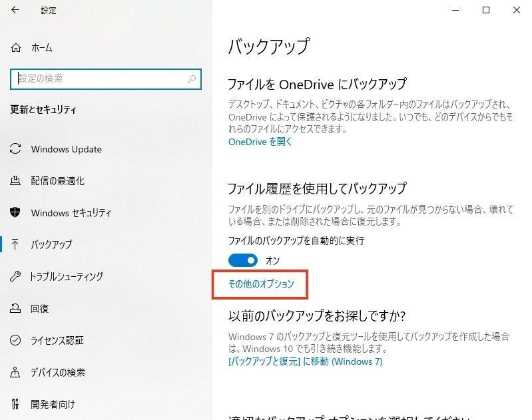
Task: Turn off automatic file backup toggle
Action: 243,260
